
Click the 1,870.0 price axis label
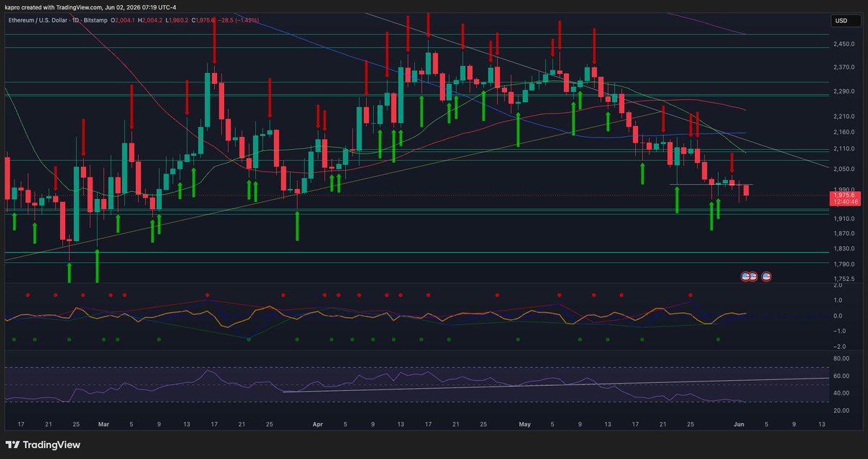845,233
